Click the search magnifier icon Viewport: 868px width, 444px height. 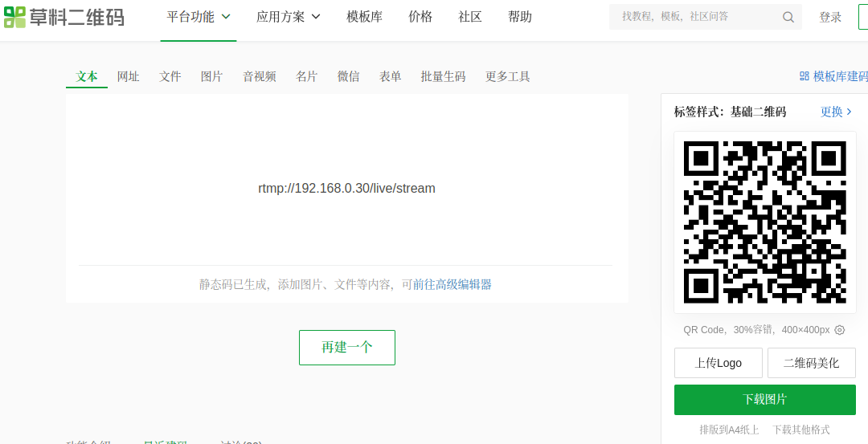[x=788, y=17]
